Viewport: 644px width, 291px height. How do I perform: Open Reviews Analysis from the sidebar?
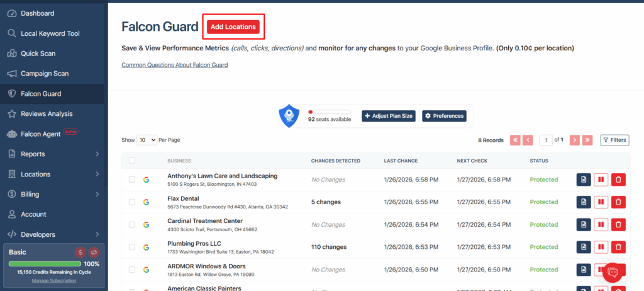tap(47, 113)
